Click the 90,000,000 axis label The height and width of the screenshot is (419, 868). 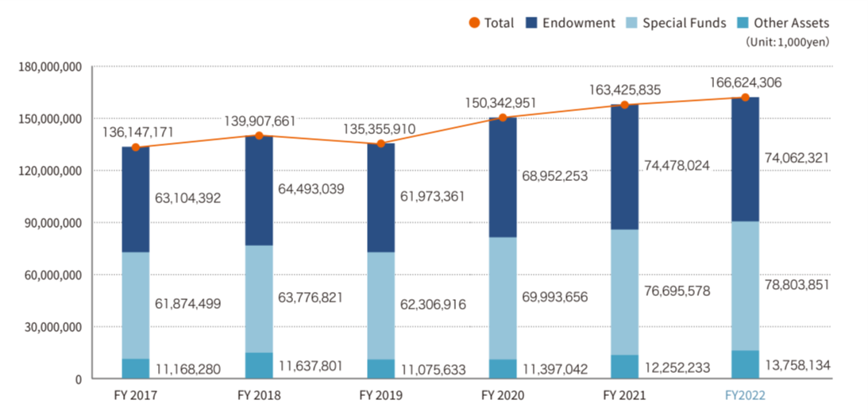coord(53,223)
